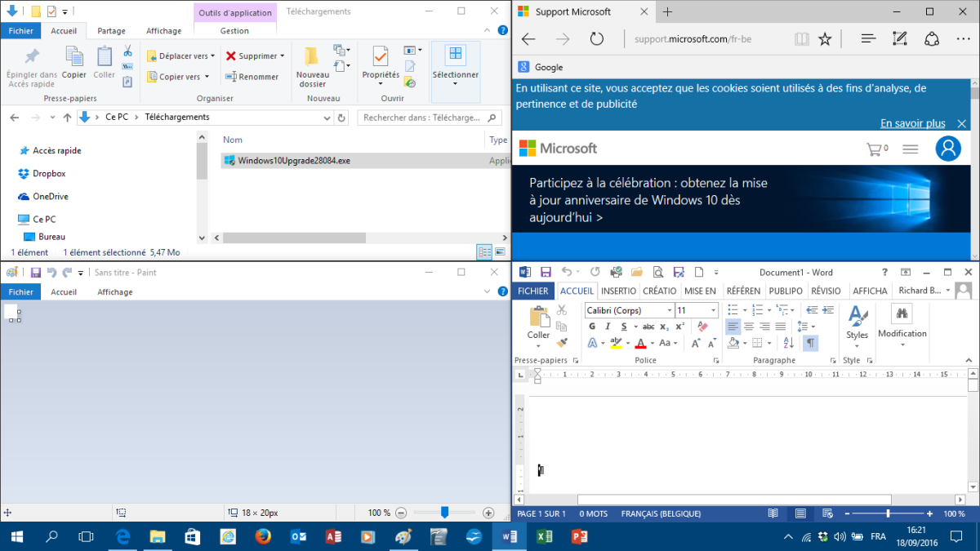
Task: Click Google favorite in Edge bar
Action: 541,67
